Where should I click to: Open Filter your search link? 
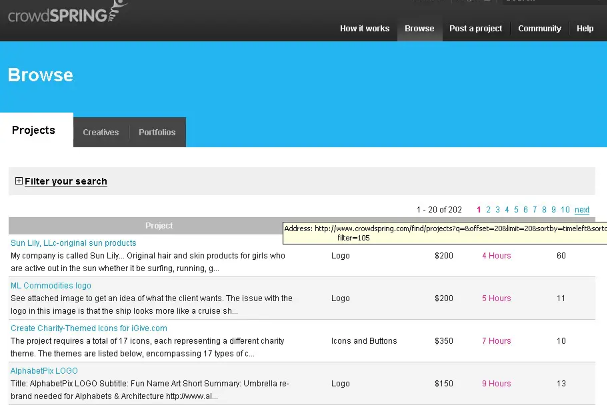[66, 181]
